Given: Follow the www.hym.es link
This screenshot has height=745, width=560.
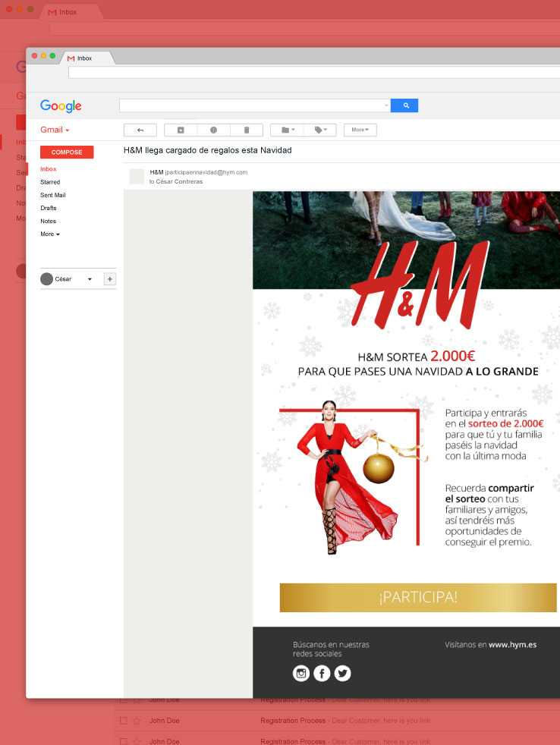Looking at the screenshot, I should [x=512, y=645].
